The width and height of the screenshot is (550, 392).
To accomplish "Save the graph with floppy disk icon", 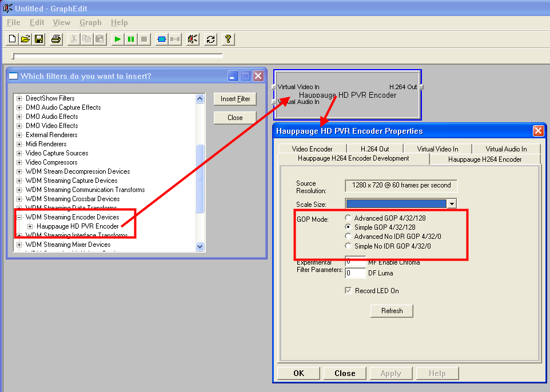I will click(39, 39).
